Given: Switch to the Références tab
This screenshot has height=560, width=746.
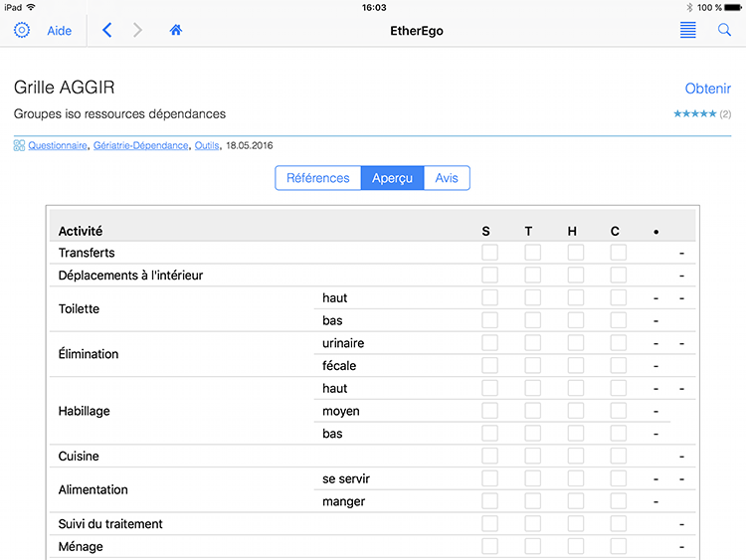Looking at the screenshot, I should (317, 178).
